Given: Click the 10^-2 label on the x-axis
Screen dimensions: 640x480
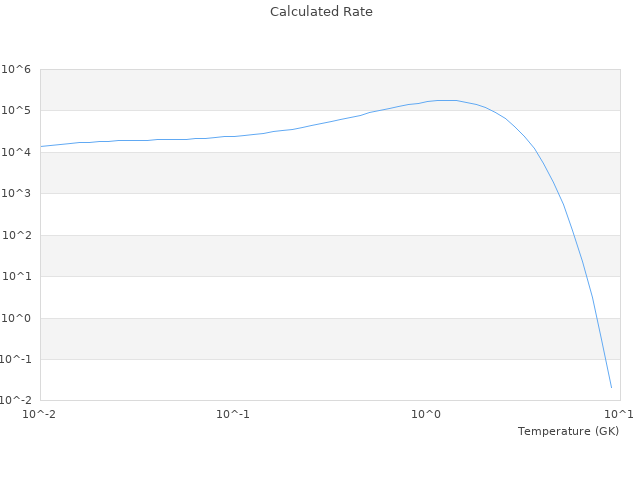Looking at the screenshot, I should coord(40,414).
